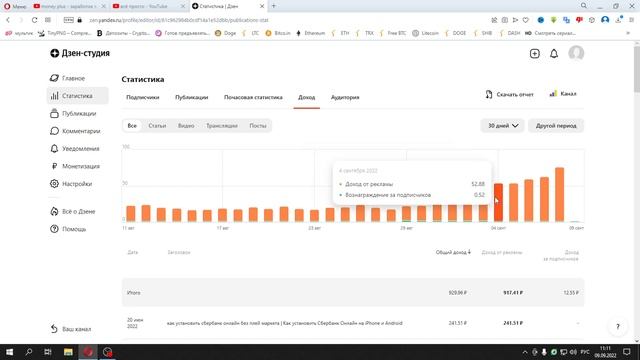This screenshot has height=360, width=640.
Task: Open File Explorer from taskbar
Action: [68, 352]
